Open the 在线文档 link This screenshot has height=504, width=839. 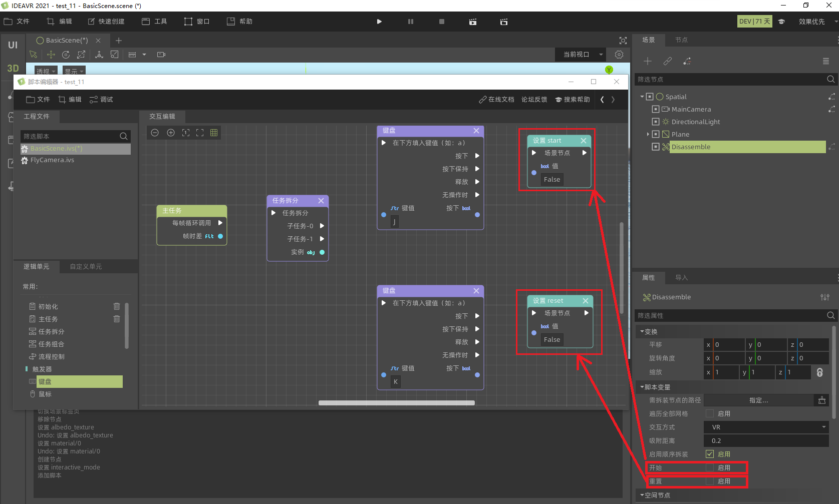[496, 100]
